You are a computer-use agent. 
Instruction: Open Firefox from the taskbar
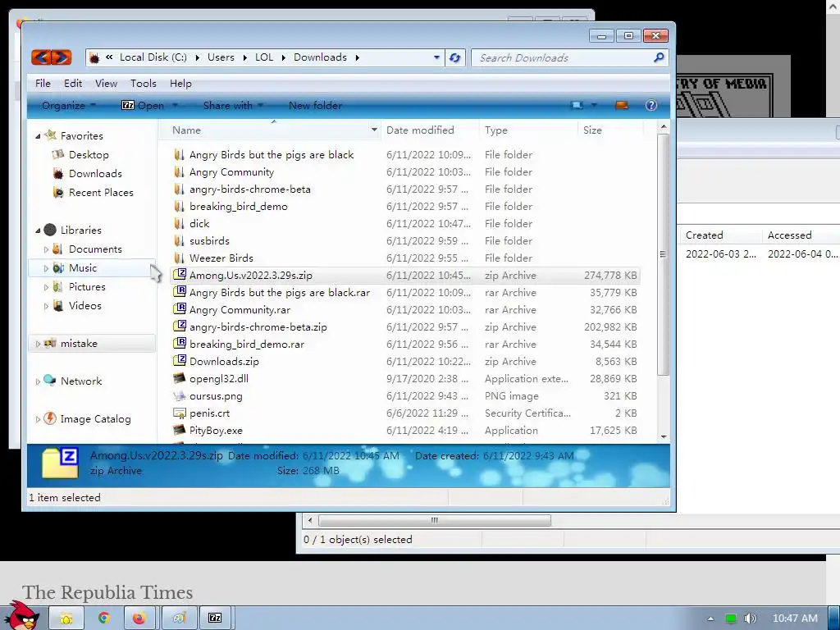(x=139, y=619)
